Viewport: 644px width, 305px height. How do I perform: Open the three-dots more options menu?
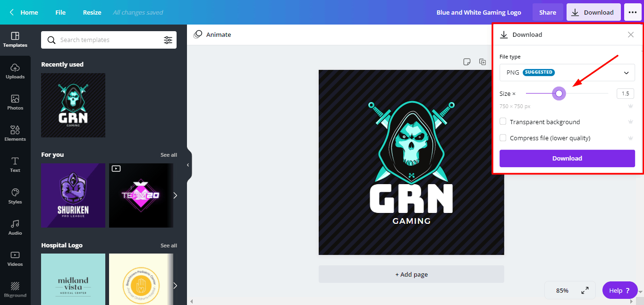[x=633, y=12]
